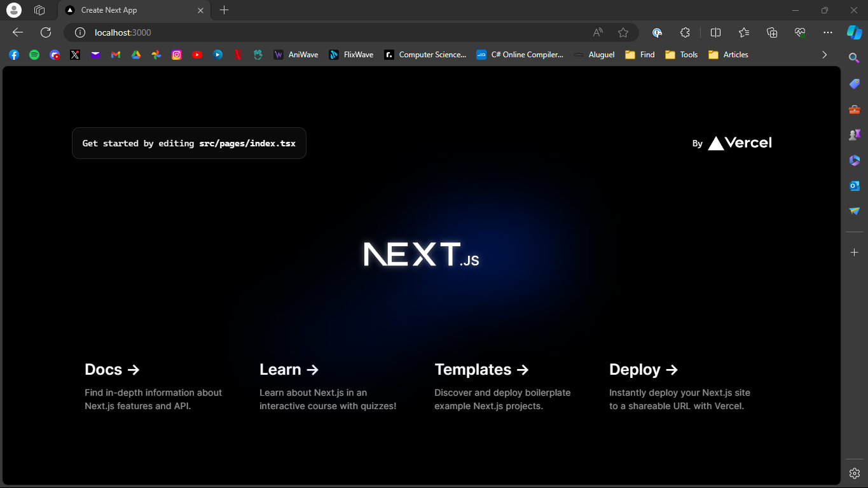
Task: Open the Tools bookmarks folder
Action: point(682,55)
